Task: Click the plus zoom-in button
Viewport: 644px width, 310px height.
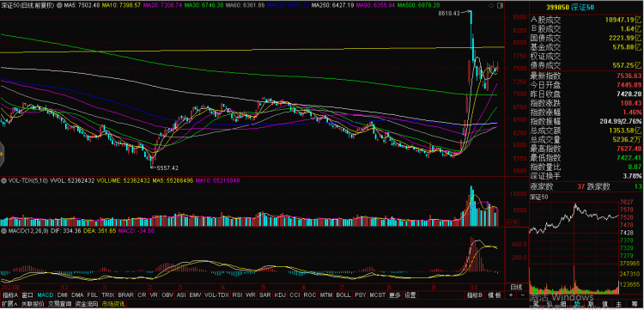Action: [x=511, y=295]
